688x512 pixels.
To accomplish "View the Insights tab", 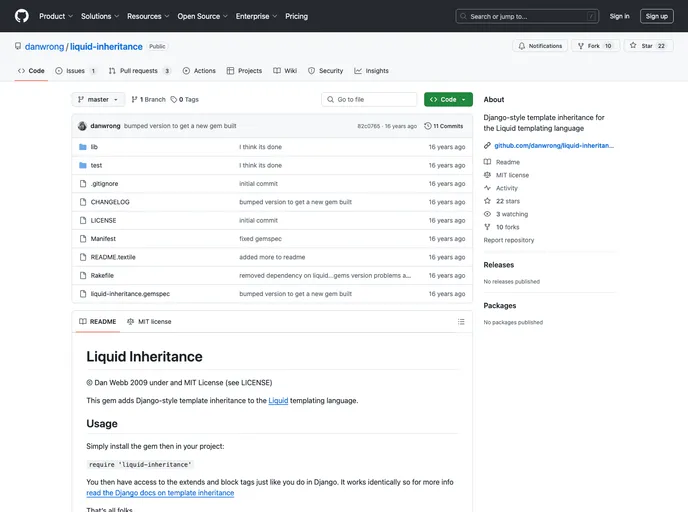I will pos(371,71).
